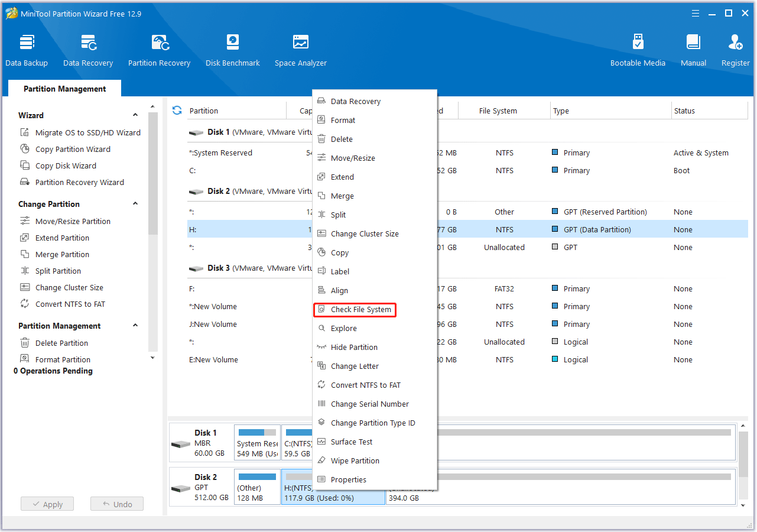The image size is (757, 532).
Task: Click (Other) 128 MB block in disk map
Action: click(257, 486)
